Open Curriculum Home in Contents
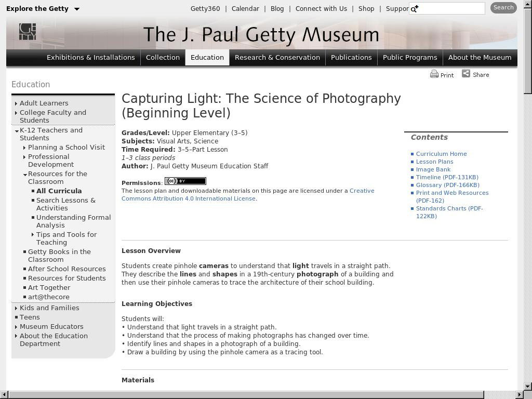 442,154
